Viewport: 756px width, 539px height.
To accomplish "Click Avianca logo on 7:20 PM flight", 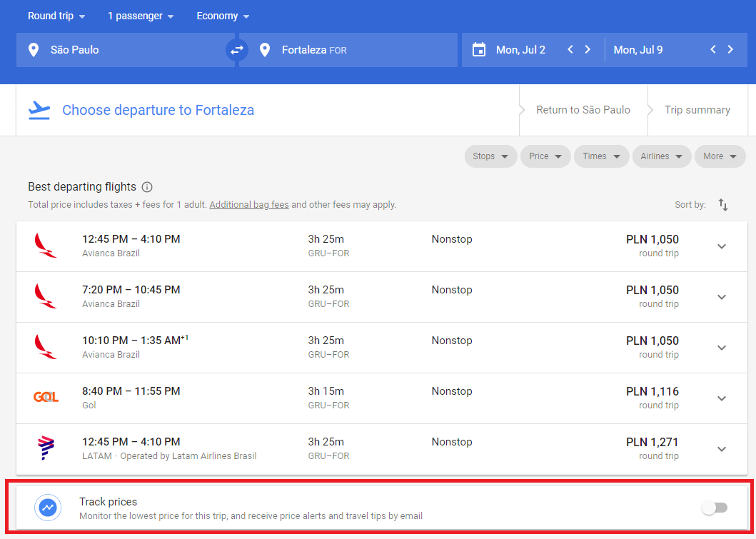I will 45,296.
